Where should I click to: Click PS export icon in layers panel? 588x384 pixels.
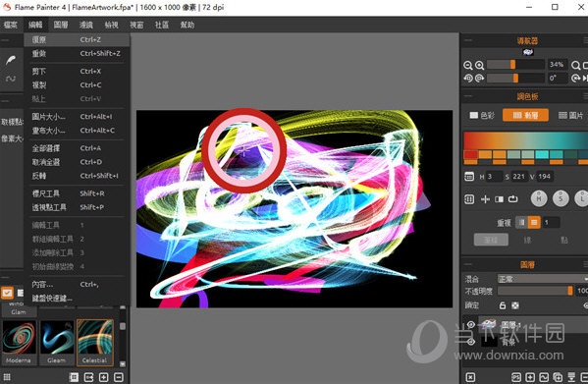pos(516,377)
